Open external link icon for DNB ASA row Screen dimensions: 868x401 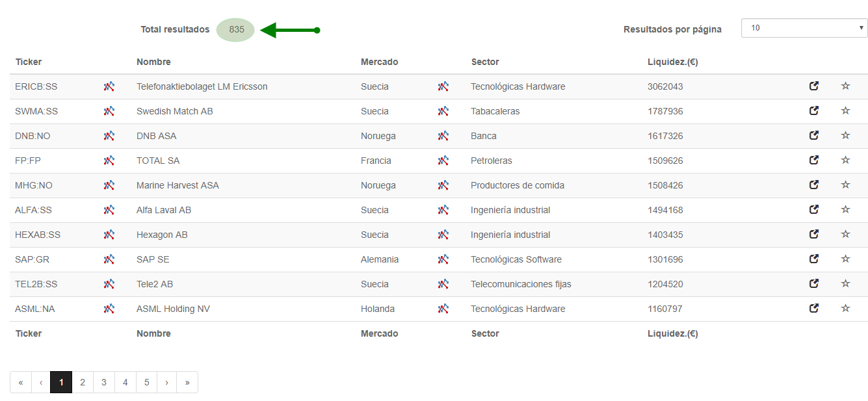(x=814, y=135)
